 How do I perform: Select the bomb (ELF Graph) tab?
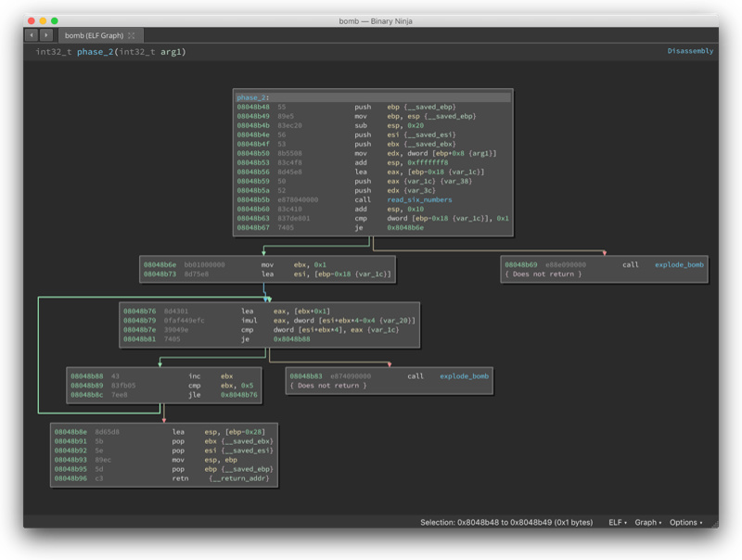(94, 35)
